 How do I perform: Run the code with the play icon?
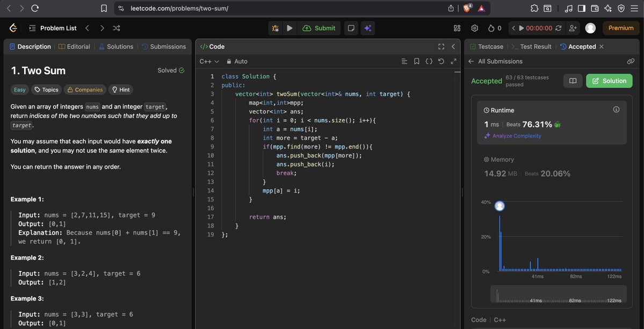click(290, 27)
